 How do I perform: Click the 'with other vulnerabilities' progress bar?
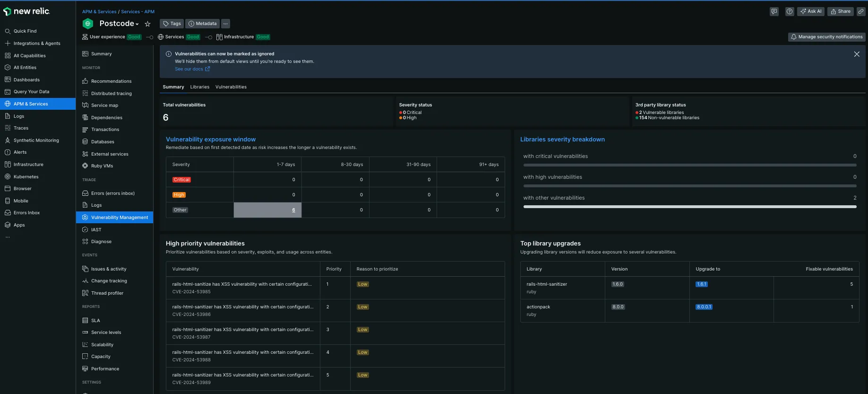[x=689, y=207]
